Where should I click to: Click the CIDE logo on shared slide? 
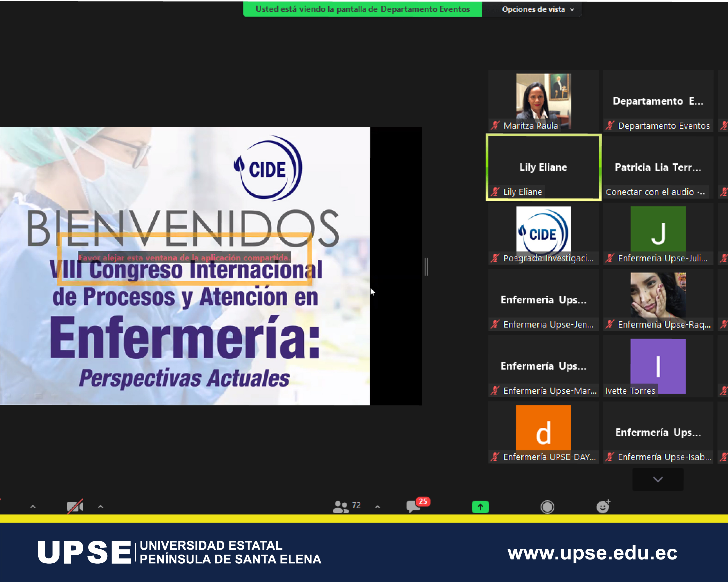(268, 168)
